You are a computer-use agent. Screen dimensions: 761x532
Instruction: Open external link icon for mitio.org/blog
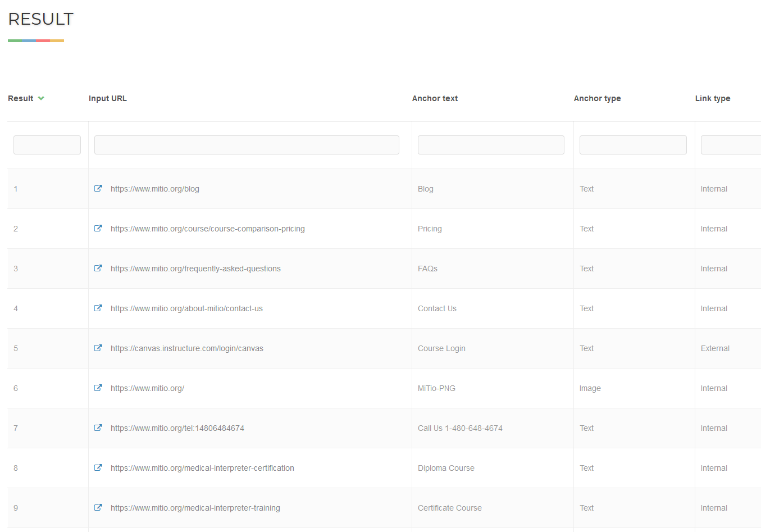point(98,188)
